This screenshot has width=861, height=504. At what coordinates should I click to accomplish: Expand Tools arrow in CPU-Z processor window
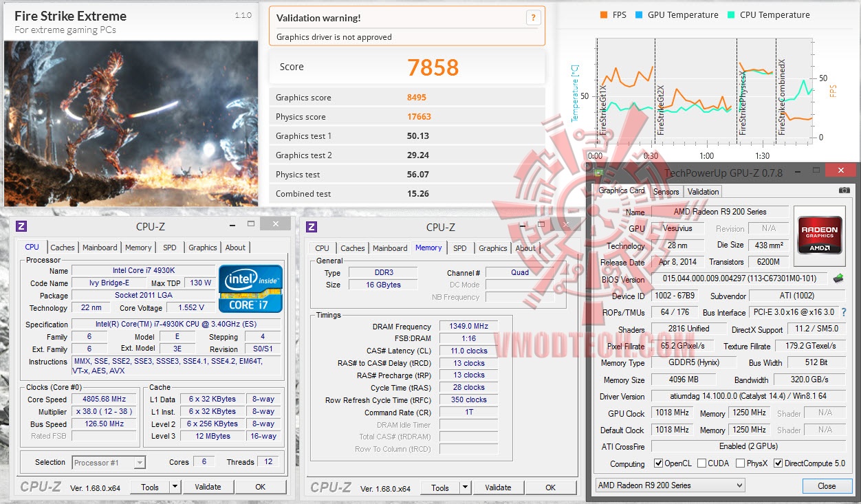coord(175,487)
